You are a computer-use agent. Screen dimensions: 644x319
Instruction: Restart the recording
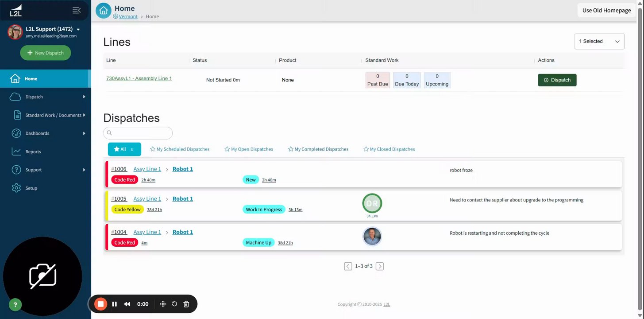pyautogui.click(x=174, y=304)
